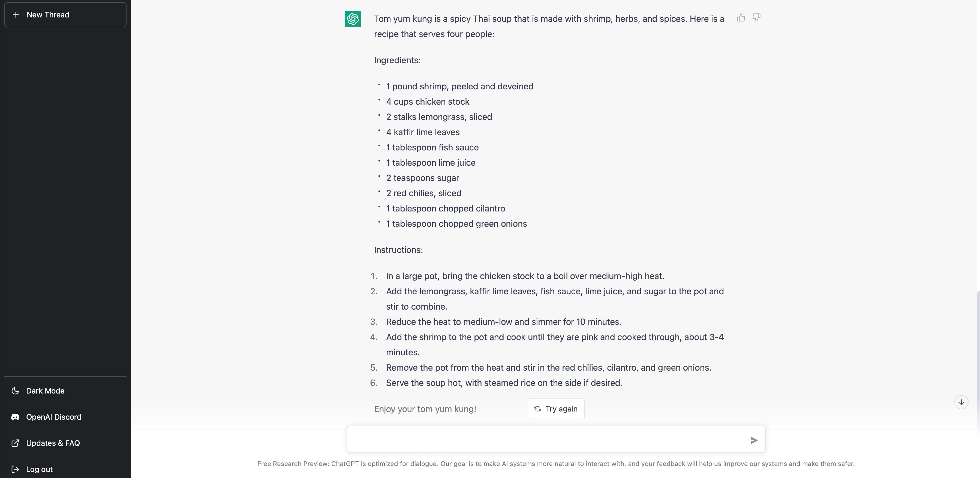Click the Free Research Preview footer text
Image resolution: width=980 pixels, height=478 pixels.
click(556, 464)
